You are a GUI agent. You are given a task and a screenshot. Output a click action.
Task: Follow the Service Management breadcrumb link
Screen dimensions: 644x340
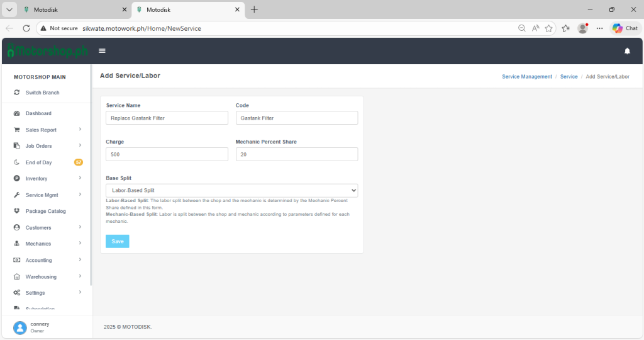526,76
